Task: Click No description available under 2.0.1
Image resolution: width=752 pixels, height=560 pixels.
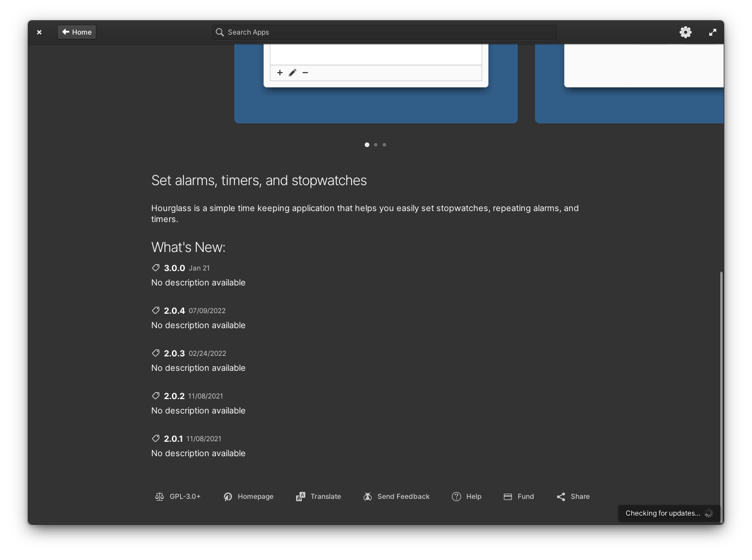Action: (199, 453)
